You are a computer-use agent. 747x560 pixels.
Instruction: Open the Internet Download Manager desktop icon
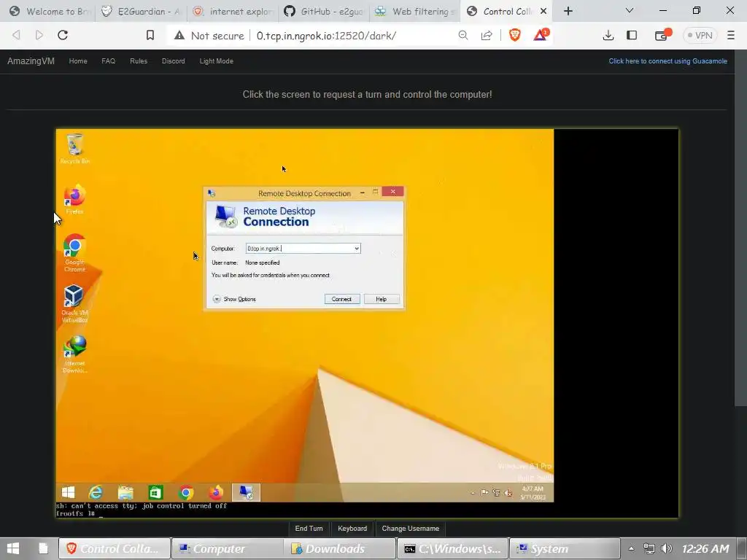click(x=75, y=354)
